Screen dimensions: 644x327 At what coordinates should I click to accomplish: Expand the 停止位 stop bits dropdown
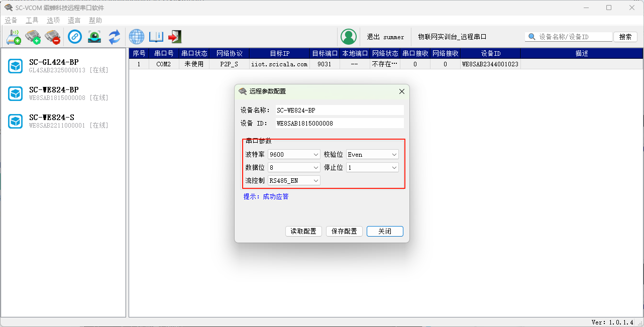[x=372, y=167]
